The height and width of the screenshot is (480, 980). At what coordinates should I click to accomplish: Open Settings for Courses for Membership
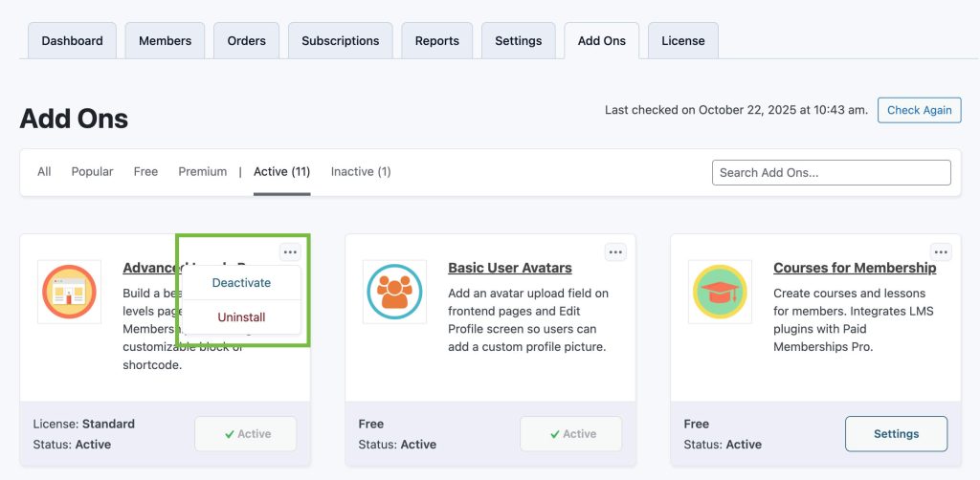pos(896,434)
